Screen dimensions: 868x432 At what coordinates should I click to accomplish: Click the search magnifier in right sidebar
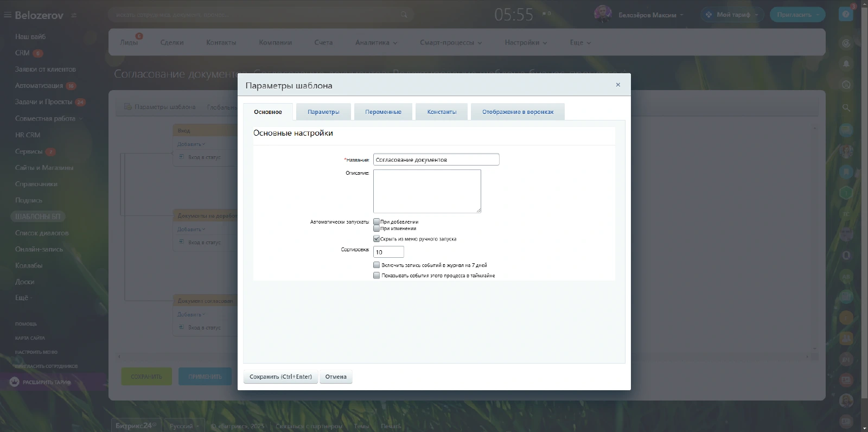pos(846,108)
